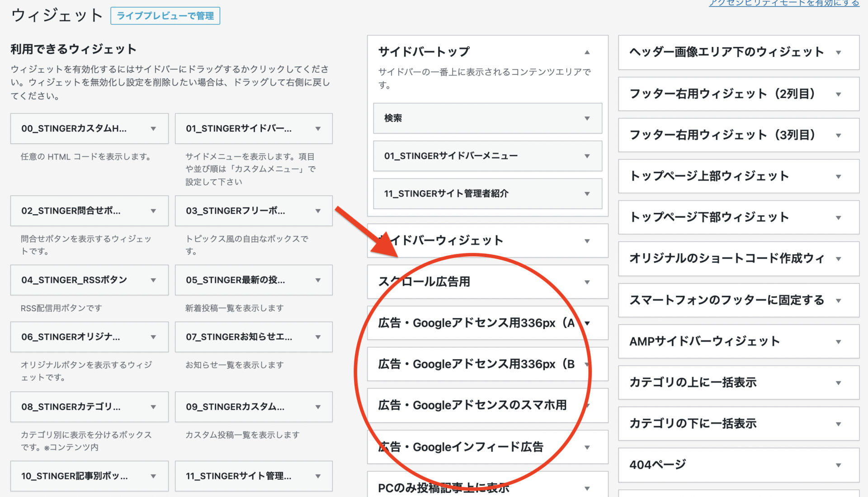Click the 検索 widget title text
The height and width of the screenshot is (497, 868).
click(393, 118)
